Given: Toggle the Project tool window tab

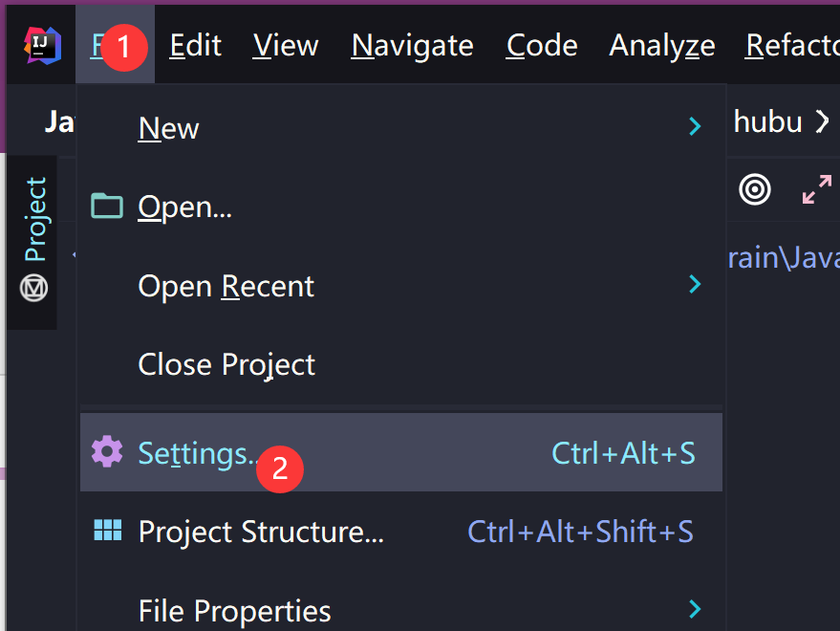Looking at the screenshot, I should click(x=34, y=219).
